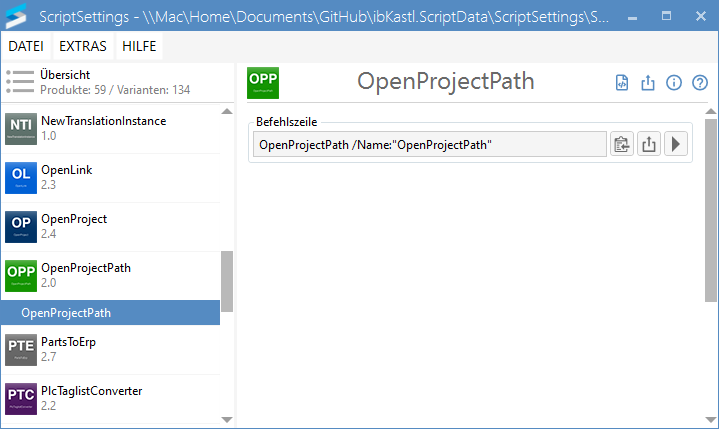Open the HILFE menu

[139, 46]
